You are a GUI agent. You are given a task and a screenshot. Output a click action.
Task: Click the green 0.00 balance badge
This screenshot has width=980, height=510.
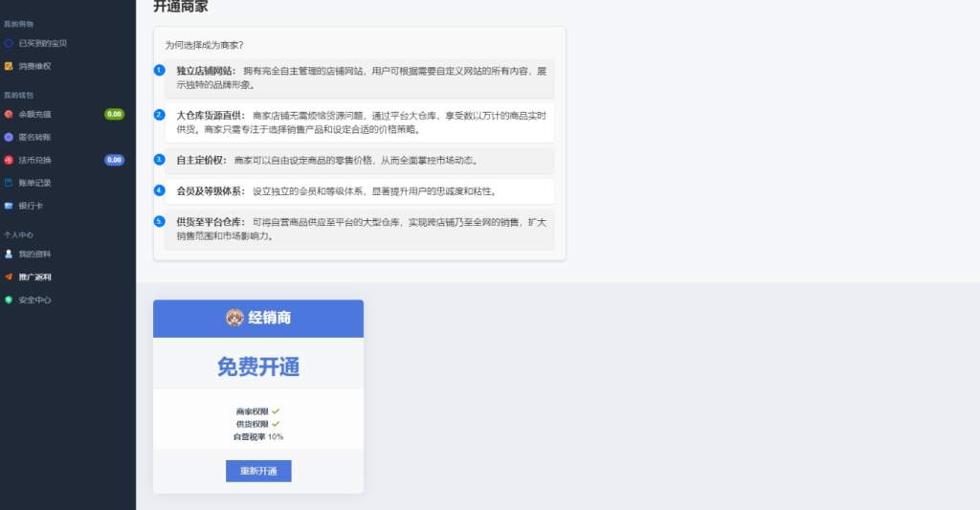pyautogui.click(x=114, y=114)
